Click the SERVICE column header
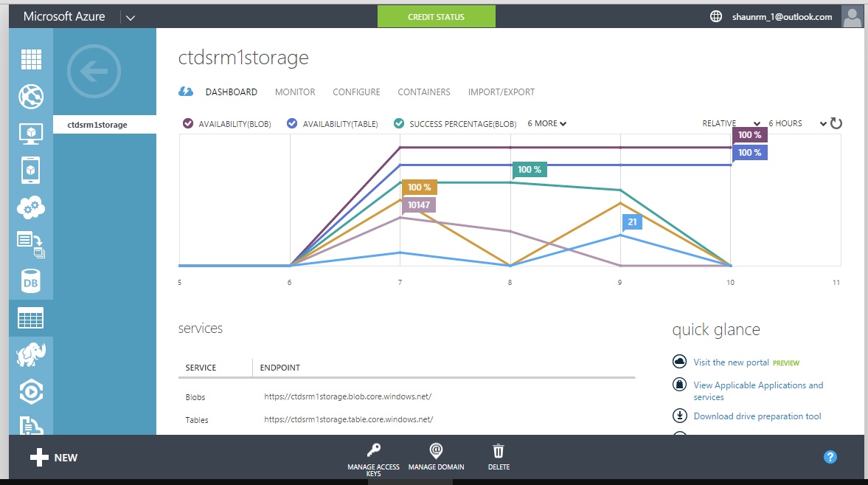868x485 pixels. pyautogui.click(x=201, y=368)
